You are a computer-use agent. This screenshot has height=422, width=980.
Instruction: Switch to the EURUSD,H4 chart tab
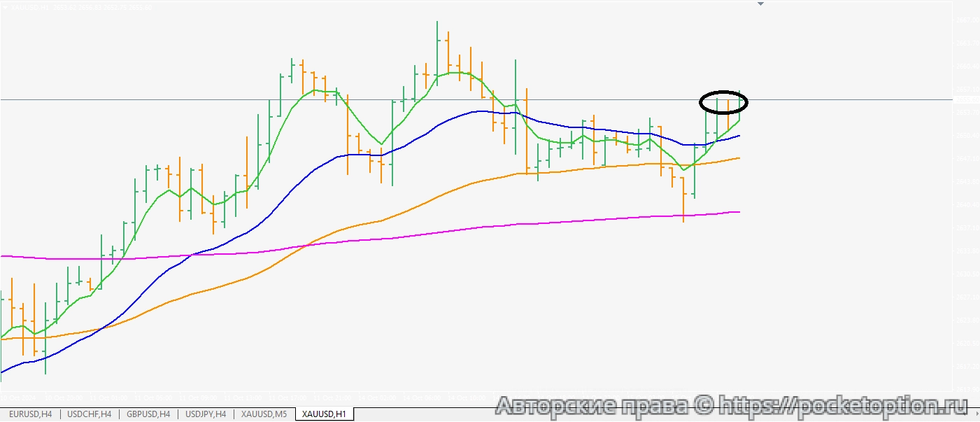pyautogui.click(x=31, y=414)
